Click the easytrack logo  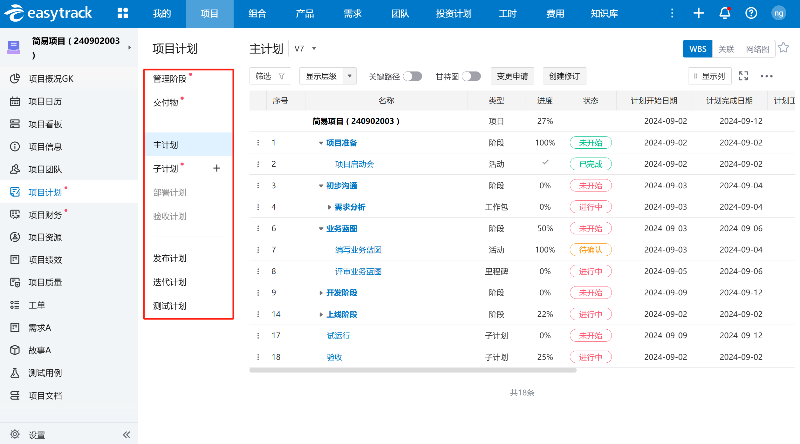coord(48,13)
